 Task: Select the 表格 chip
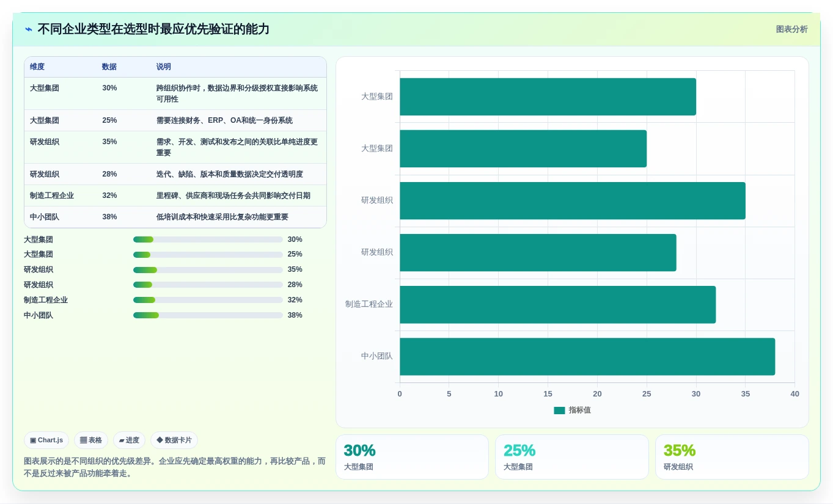coord(91,440)
